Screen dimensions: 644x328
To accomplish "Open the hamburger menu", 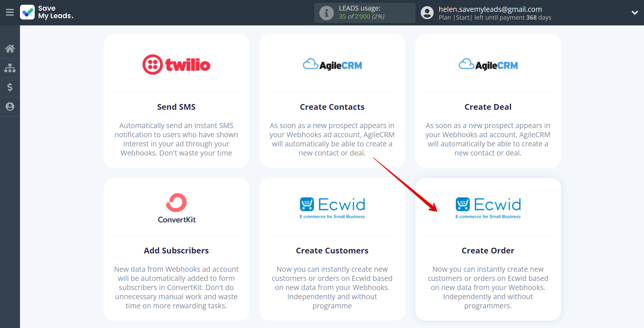I will click(10, 13).
